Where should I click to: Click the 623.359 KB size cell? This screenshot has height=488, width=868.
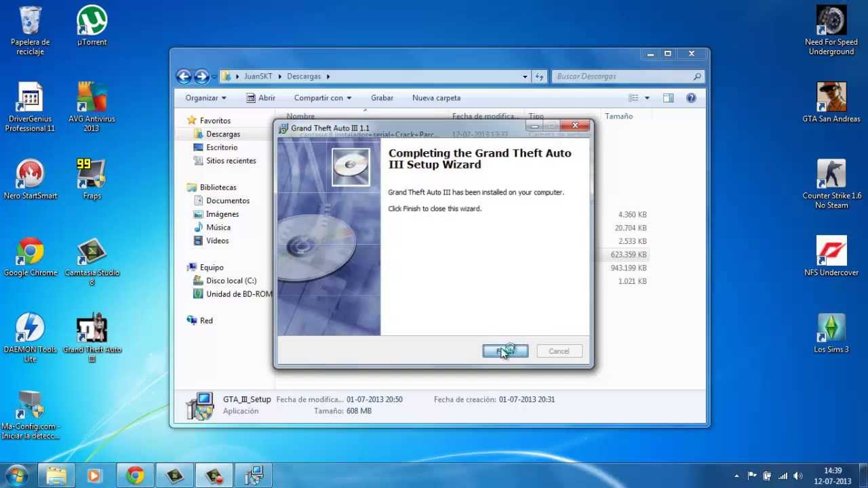(629, 255)
